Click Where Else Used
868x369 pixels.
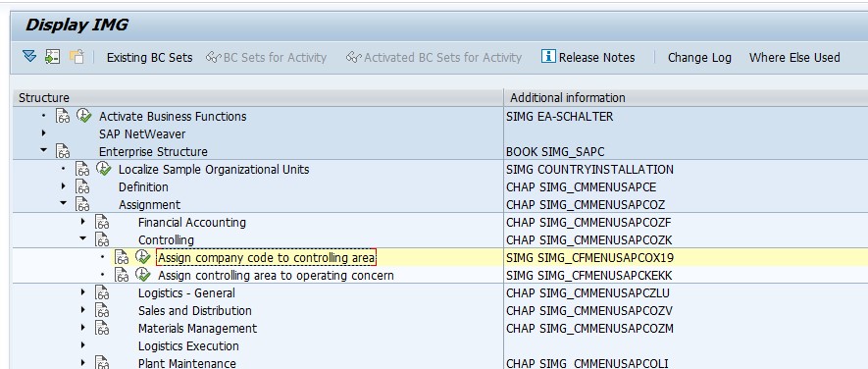click(794, 58)
